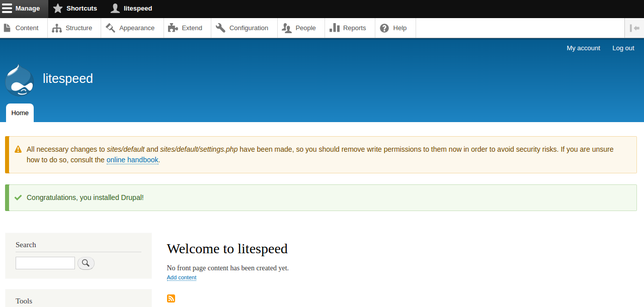The width and height of the screenshot is (644, 307).
Task: Toggle the Manage hamburger menu
Action: tap(24, 9)
